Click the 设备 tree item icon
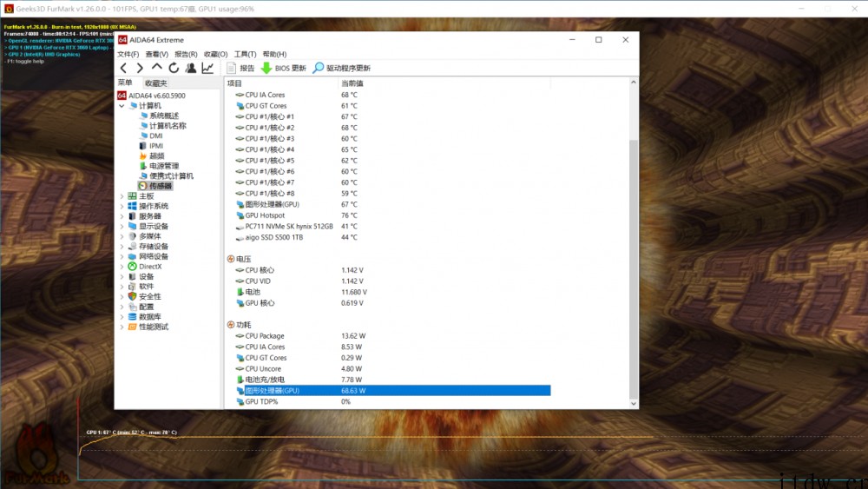This screenshot has width=868, height=489. click(132, 276)
